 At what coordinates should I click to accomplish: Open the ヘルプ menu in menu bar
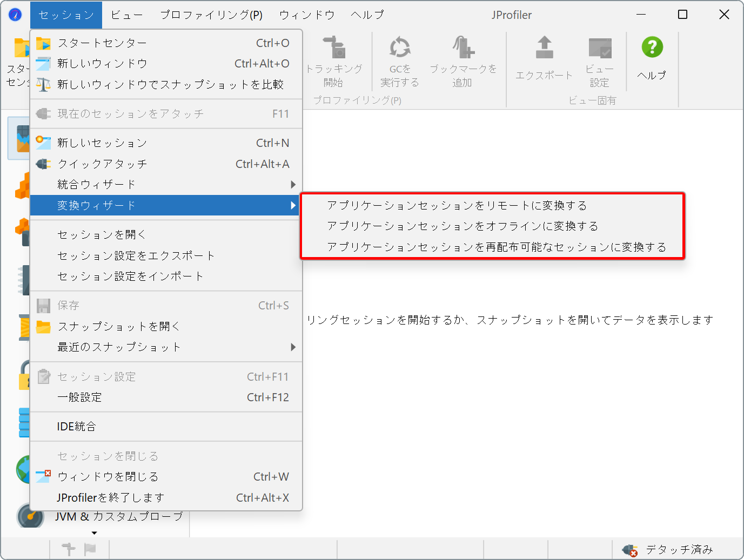tap(367, 15)
